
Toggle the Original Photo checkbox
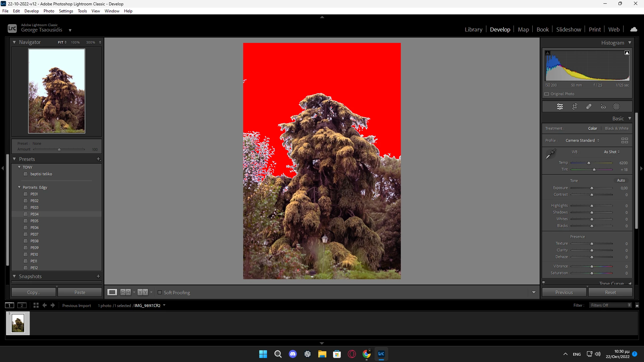547,94
